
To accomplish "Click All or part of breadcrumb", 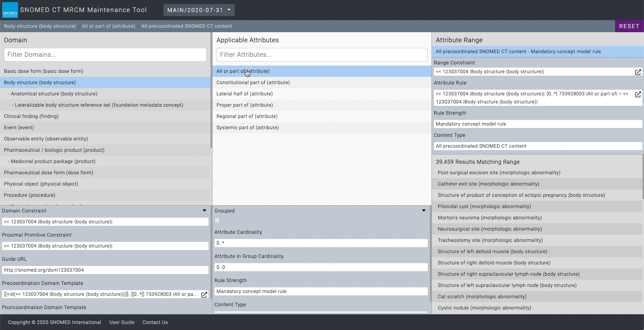I will tap(109, 26).
